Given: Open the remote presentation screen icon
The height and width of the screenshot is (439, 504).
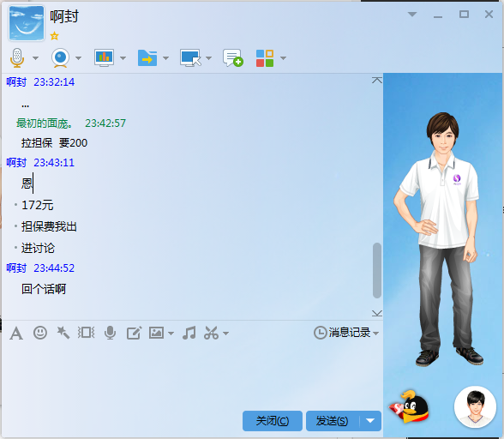Looking at the screenshot, I should [x=104, y=58].
